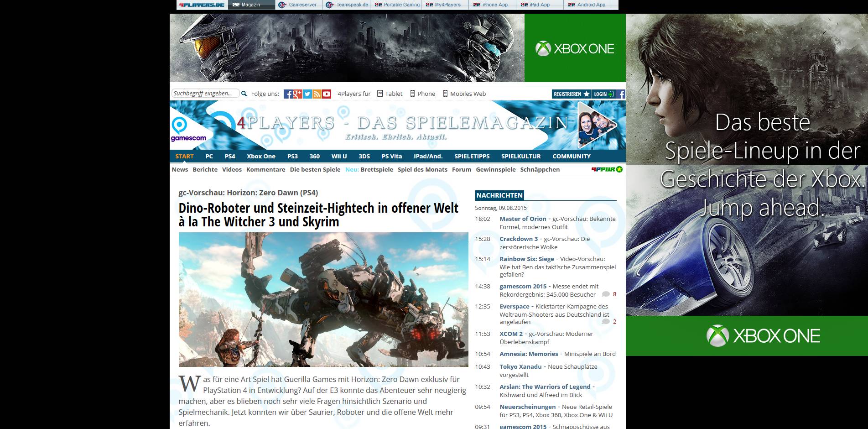Open SPIELETIPPS menu item
Image resolution: width=868 pixels, height=429 pixels.
click(x=472, y=156)
